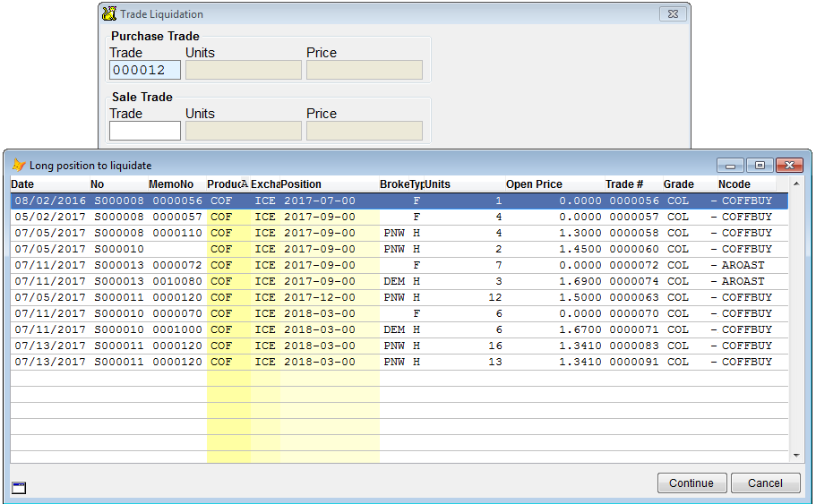This screenshot has height=504, width=816.
Task: Select the row with Trade # 0000071
Action: point(399,329)
